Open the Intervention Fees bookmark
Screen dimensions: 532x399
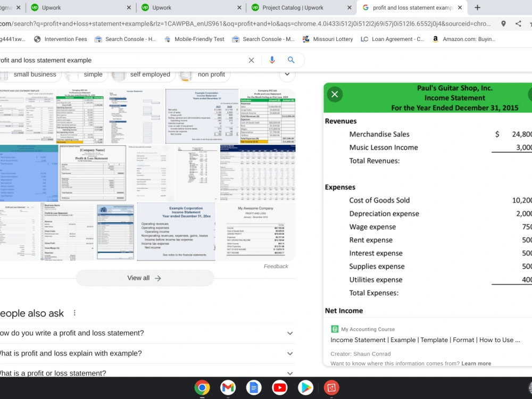coord(61,39)
